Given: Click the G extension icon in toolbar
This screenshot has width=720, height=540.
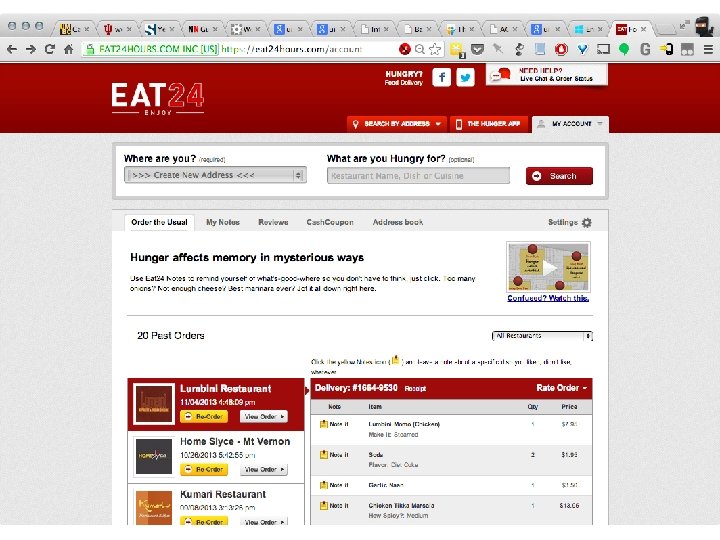Looking at the screenshot, I should pos(645,49).
